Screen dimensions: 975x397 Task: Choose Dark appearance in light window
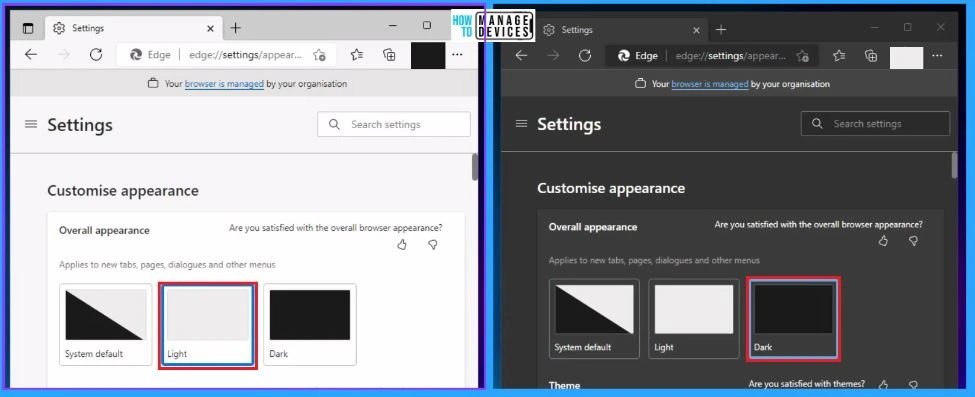tap(310, 324)
